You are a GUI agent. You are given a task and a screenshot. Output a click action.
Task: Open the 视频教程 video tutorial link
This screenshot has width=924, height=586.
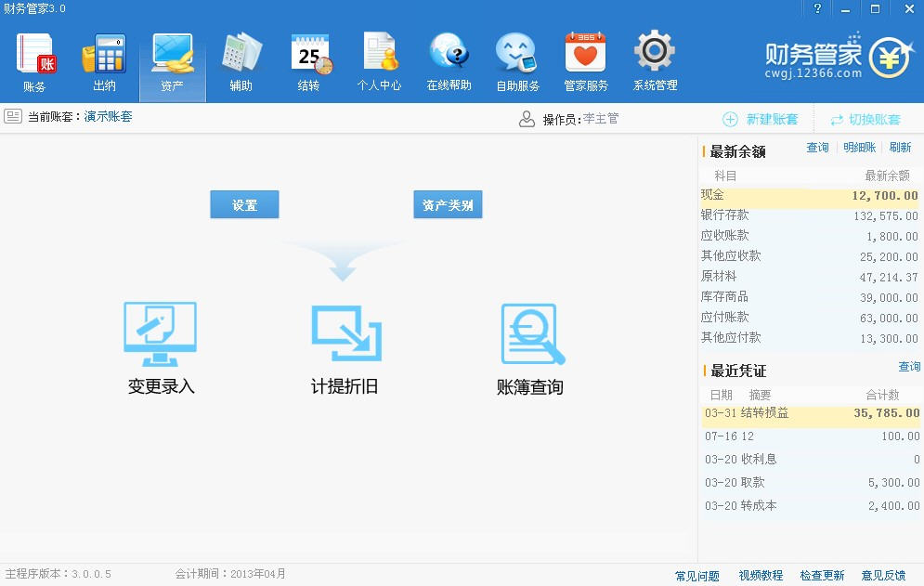[761, 576]
